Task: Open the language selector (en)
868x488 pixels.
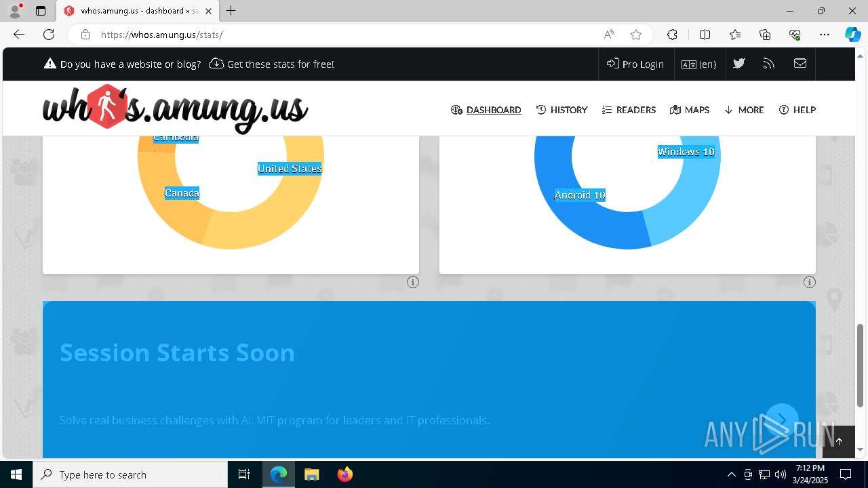Action: (x=699, y=64)
